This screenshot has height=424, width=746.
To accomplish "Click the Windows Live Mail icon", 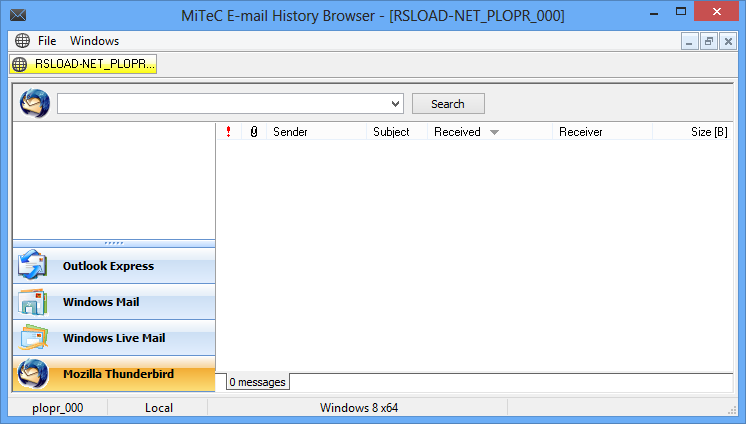I will (x=33, y=337).
